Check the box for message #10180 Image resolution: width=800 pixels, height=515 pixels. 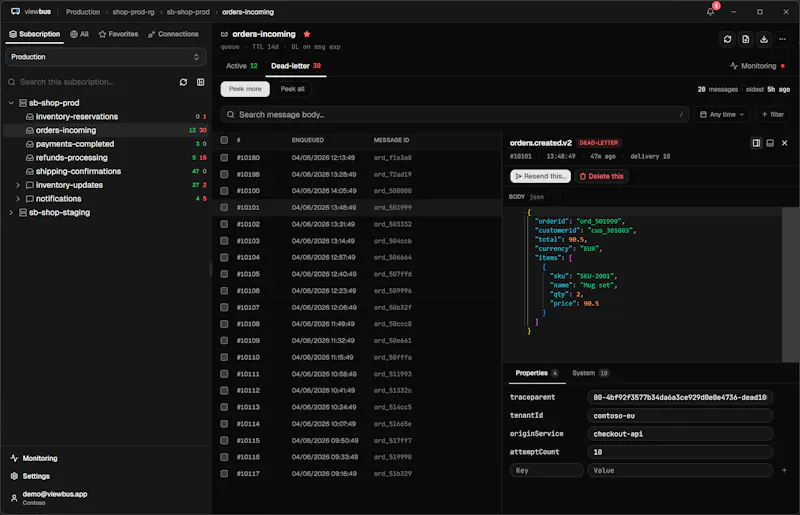[224, 158]
